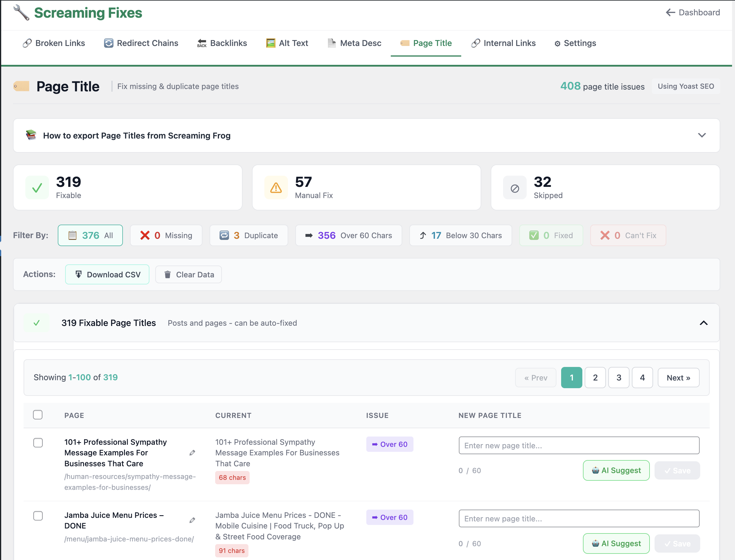This screenshot has width=735, height=560.
Task: Select the checkbox for the Sympathy Message row
Action: click(38, 443)
